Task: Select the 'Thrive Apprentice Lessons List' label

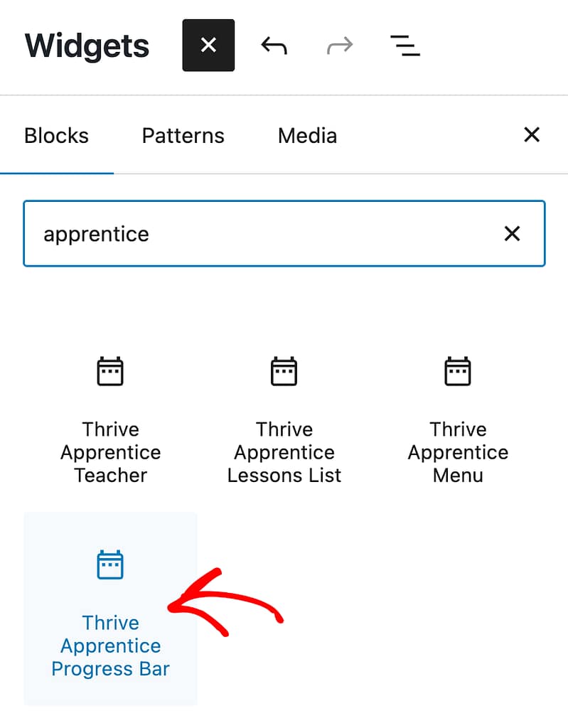Action: [x=284, y=452]
